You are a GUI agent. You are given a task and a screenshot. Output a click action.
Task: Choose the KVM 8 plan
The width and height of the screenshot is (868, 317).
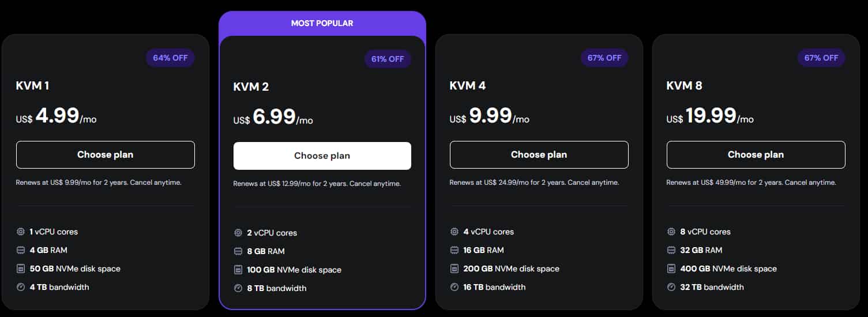[756, 155]
